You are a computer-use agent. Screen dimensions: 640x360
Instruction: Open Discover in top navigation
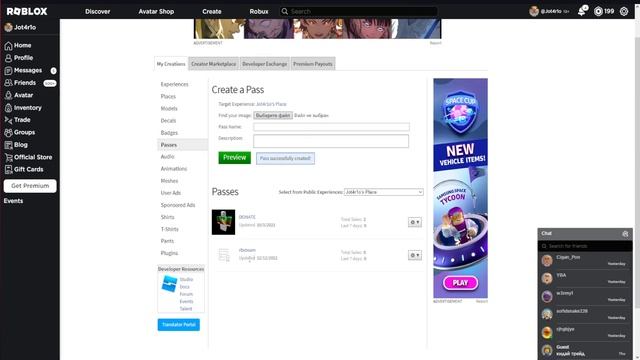point(98,11)
